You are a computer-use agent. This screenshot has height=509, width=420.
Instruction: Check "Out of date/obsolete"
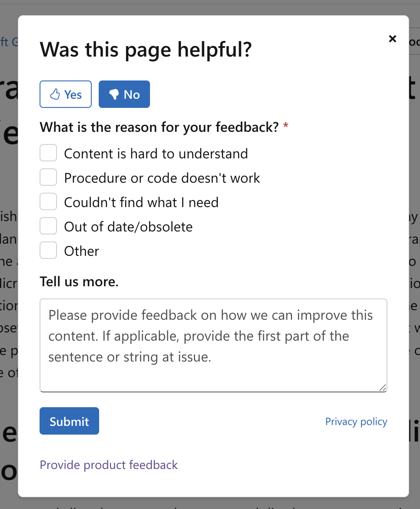coord(48,226)
